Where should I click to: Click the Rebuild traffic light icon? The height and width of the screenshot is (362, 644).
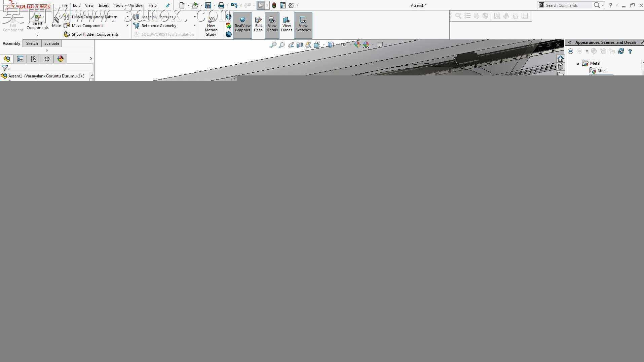coord(274,5)
